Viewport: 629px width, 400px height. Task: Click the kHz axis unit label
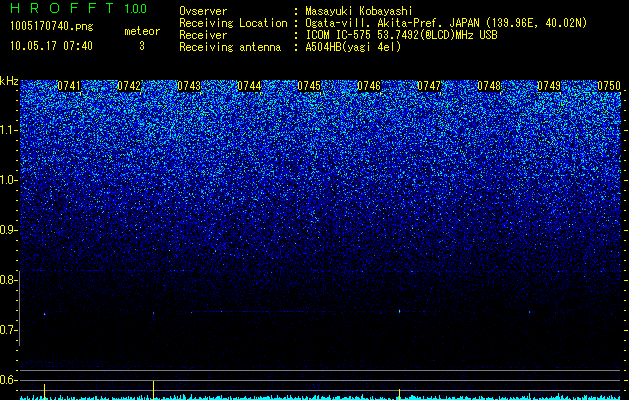[x=9, y=81]
